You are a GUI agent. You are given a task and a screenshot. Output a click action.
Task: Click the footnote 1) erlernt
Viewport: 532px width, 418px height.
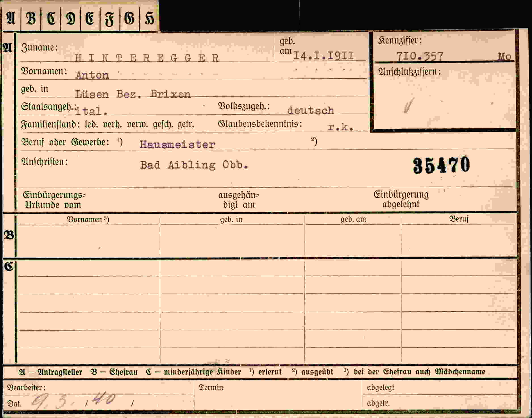(x=265, y=372)
